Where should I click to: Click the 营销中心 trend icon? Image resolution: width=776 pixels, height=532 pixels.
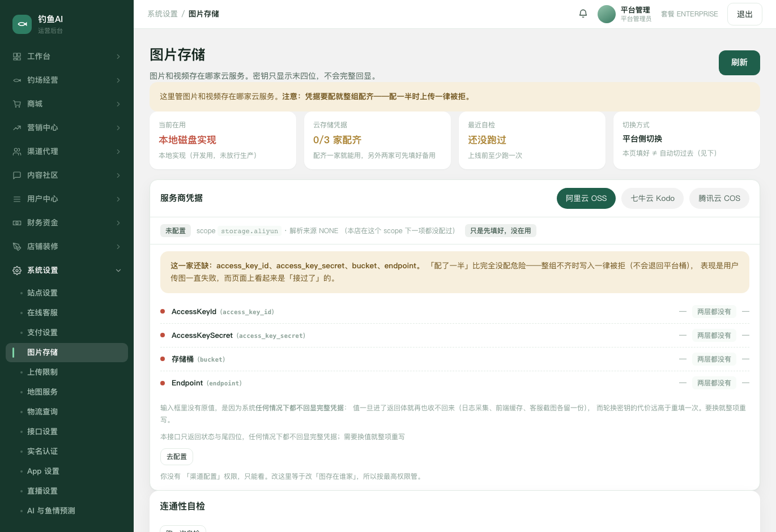17,128
